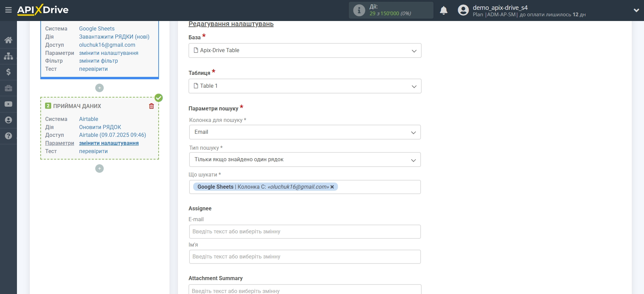Screen dimensions: 644x294
Task: Click the Assignee E-mail input field
Action: click(305, 232)
